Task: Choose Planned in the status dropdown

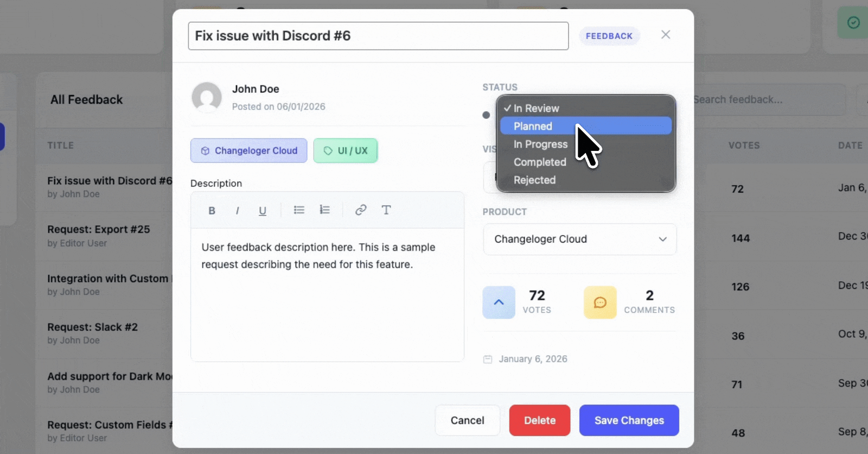Action: (x=586, y=126)
